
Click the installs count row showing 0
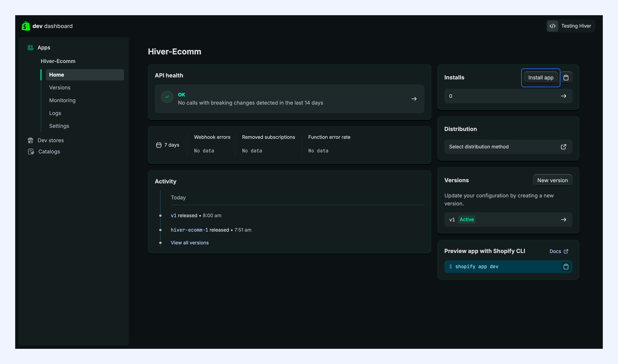click(508, 96)
